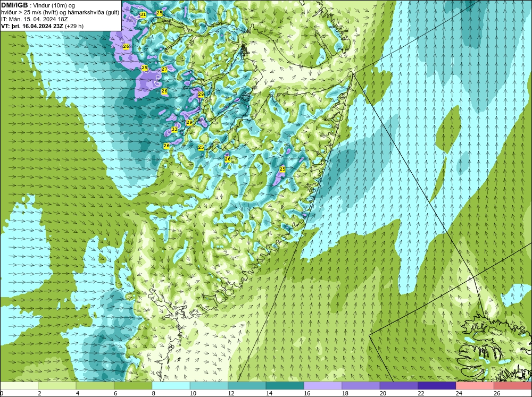Screen dimensions: 532x397
Task: Click the yellow max gust label 33
Action: [174, 129]
